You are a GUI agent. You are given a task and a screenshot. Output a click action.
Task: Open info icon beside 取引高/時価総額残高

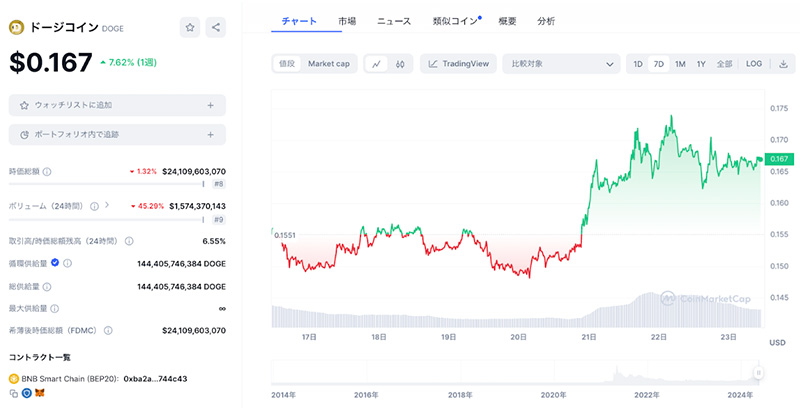pos(129,241)
